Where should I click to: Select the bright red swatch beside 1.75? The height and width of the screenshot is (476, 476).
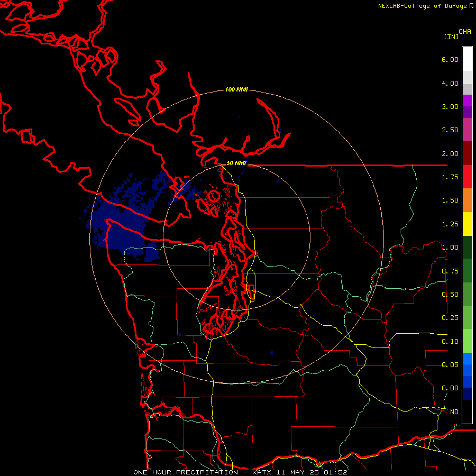[x=467, y=177]
